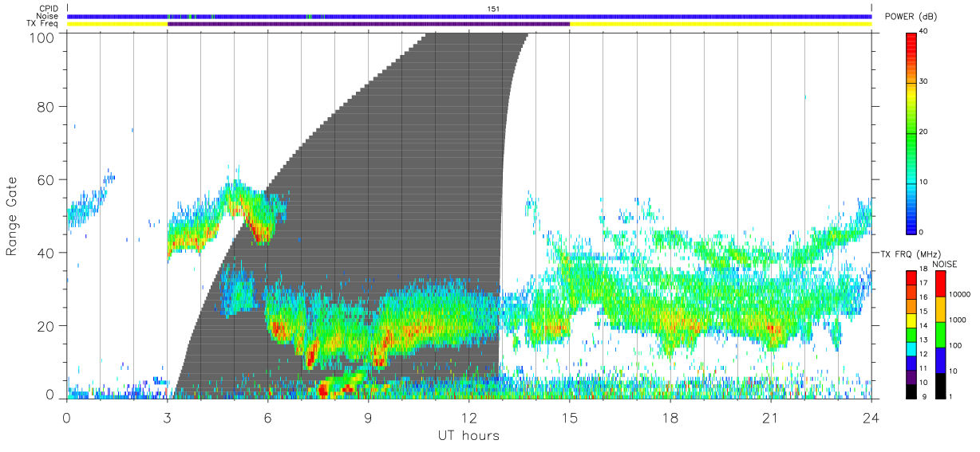The image size is (980, 452).
Task: Click the purple section of TX Freq strip
Action: point(369,24)
